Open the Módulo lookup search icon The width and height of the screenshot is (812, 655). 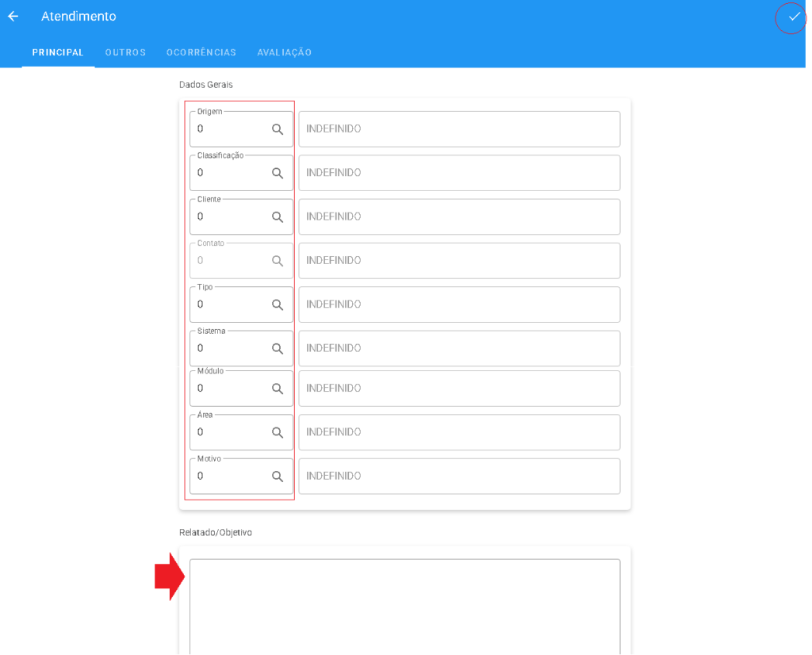[x=278, y=389]
